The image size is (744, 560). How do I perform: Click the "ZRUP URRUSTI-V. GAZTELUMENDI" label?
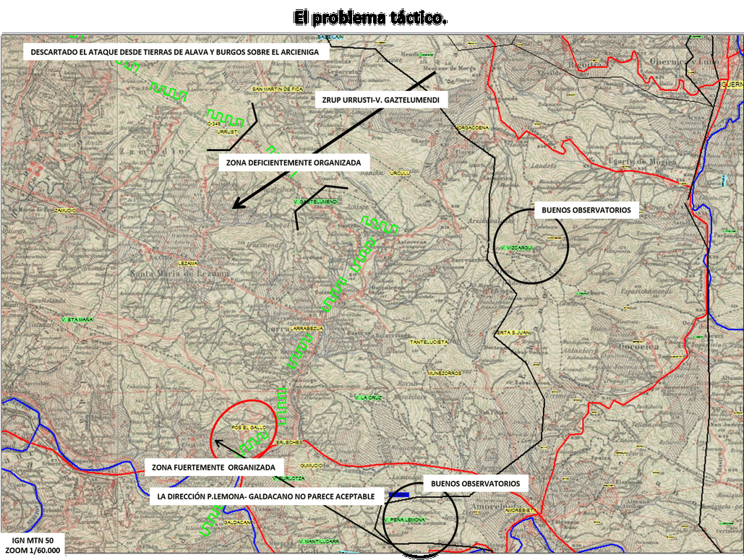click(x=381, y=100)
